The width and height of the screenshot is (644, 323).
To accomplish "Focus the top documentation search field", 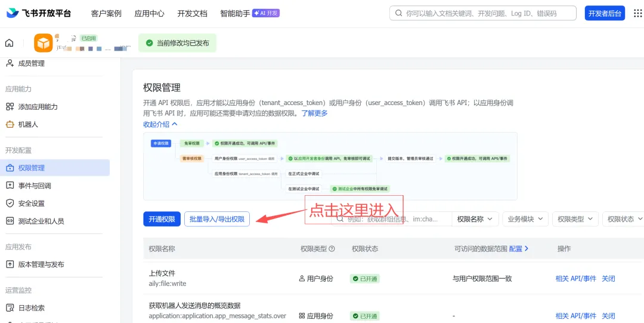I will [x=483, y=13].
